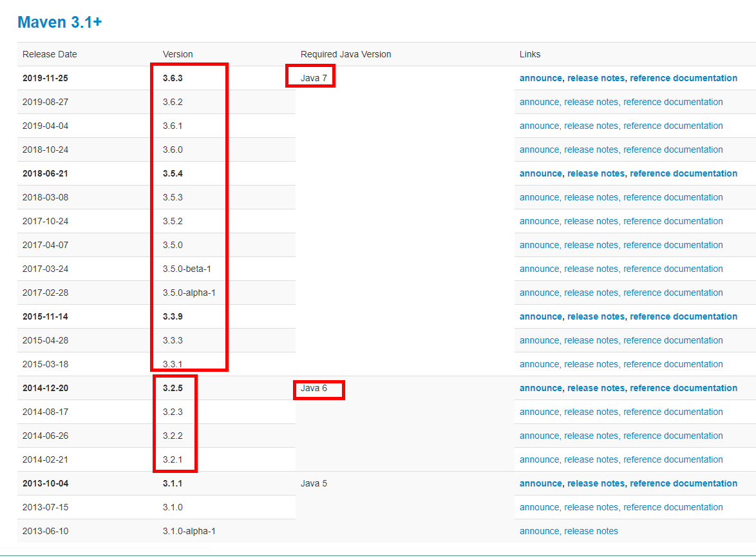Open reference documentation for 3.2.2

click(x=673, y=436)
